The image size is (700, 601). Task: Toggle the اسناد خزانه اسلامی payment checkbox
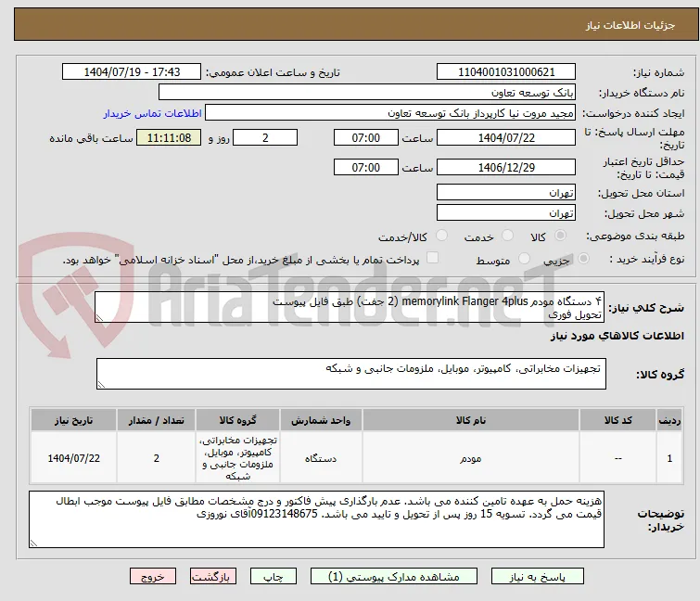433,258
